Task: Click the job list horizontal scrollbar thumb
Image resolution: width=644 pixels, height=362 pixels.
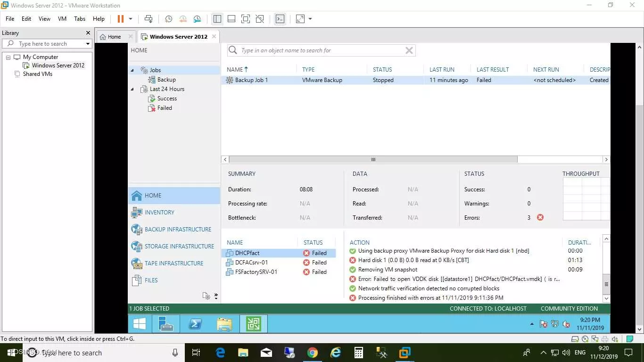Action: pos(373,159)
